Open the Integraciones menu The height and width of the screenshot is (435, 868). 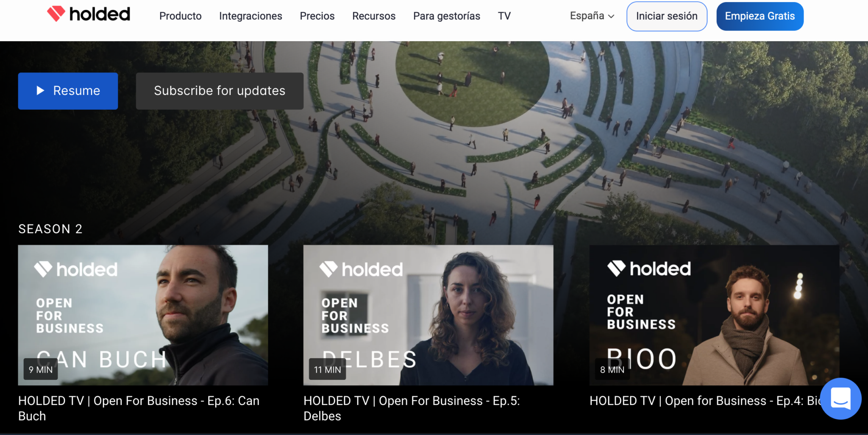click(250, 16)
